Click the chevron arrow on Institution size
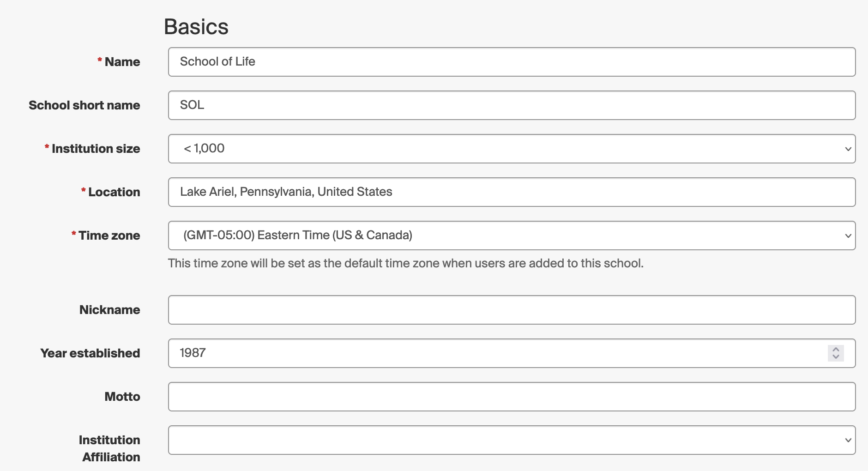The image size is (868, 471). [848, 149]
